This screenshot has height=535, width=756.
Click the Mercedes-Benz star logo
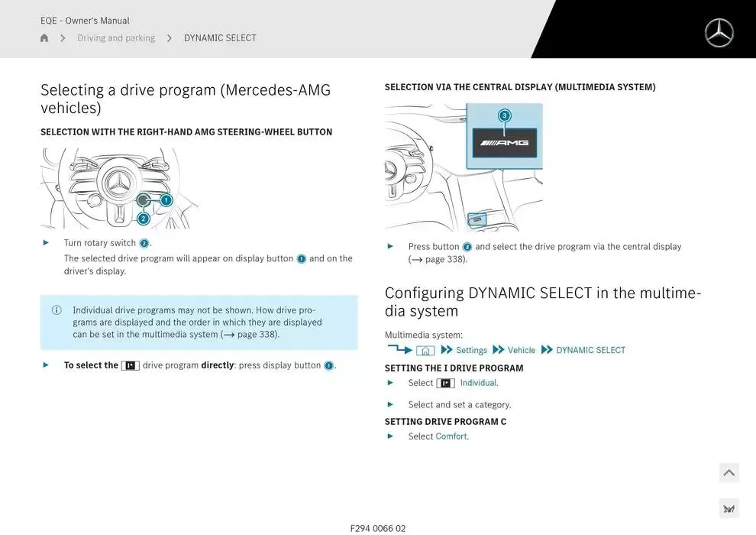[x=719, y=33]
